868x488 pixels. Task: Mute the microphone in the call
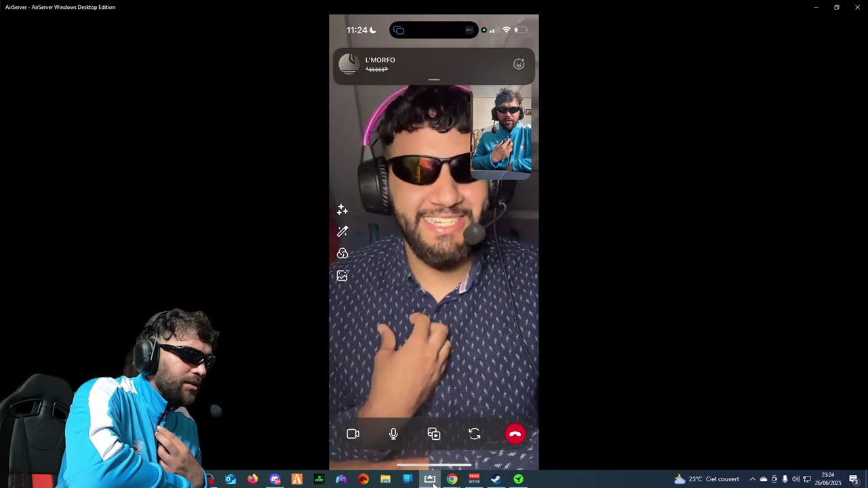coord(393,434)
